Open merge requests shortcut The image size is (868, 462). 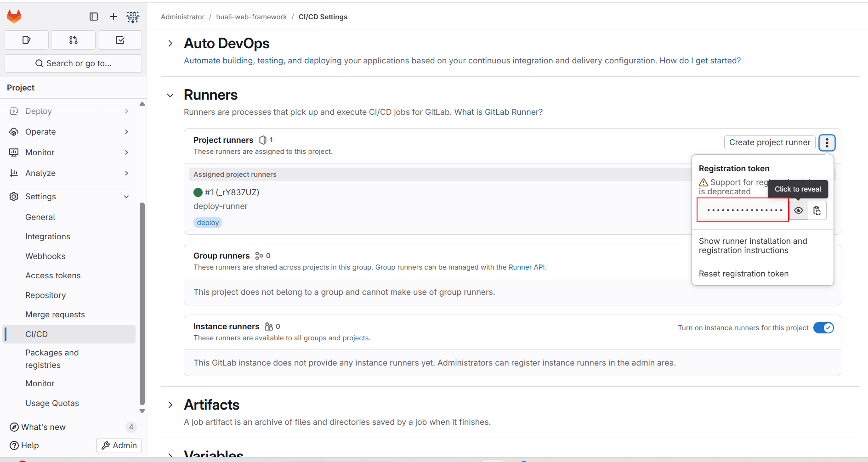click(x=74, y=40)
